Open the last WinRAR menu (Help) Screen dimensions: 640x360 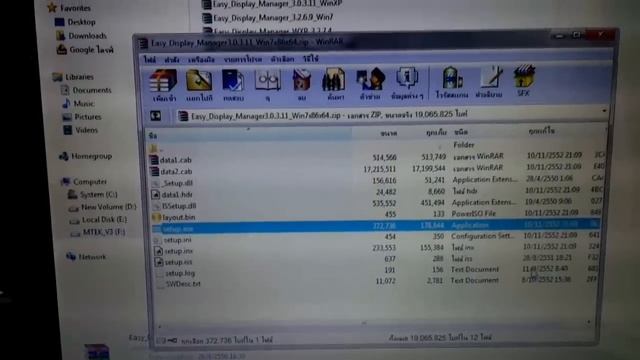[310, 59]
